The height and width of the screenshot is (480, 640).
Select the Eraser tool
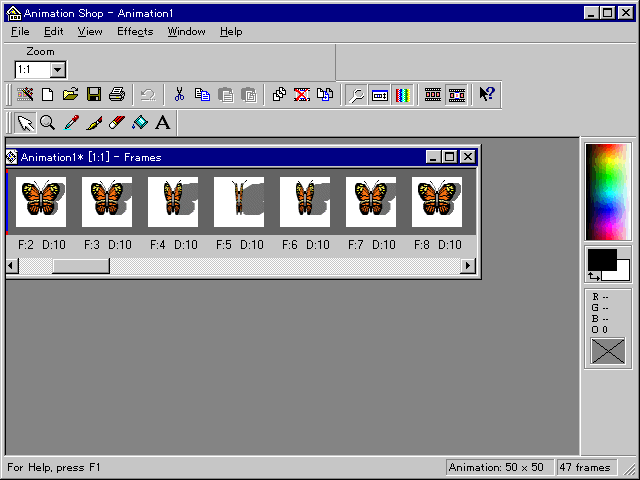[116, 123]
